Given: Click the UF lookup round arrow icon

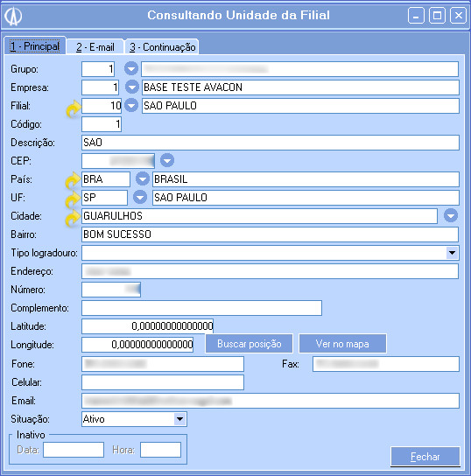Looking at the screenshot, I should (140, 198).
